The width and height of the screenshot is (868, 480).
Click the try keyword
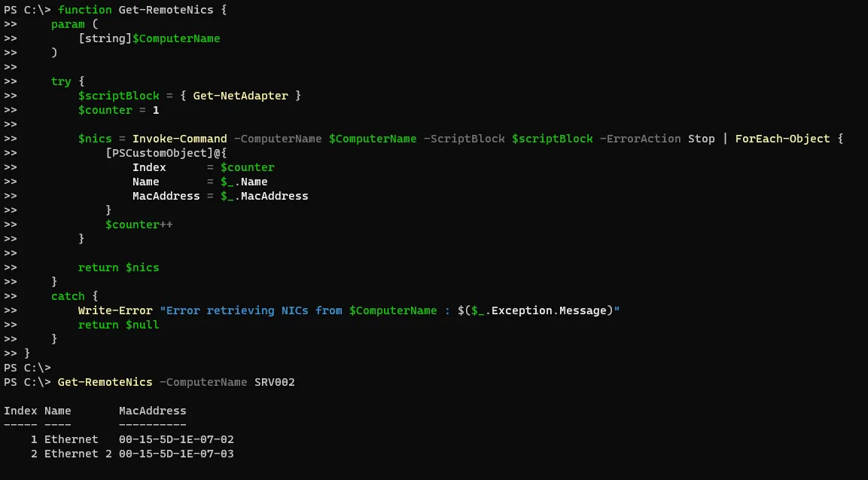[x=61, y=81]
